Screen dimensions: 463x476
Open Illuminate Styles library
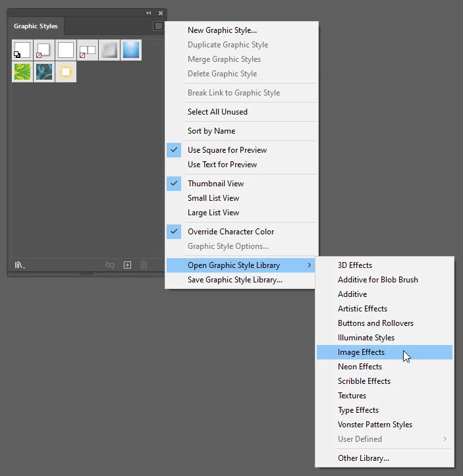tap(385, 338)
